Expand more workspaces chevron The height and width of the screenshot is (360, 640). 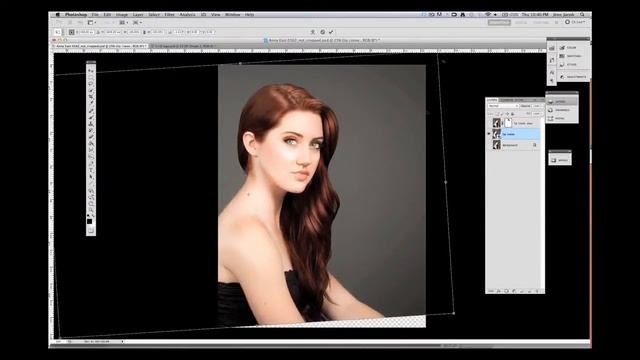coord(556,22)
